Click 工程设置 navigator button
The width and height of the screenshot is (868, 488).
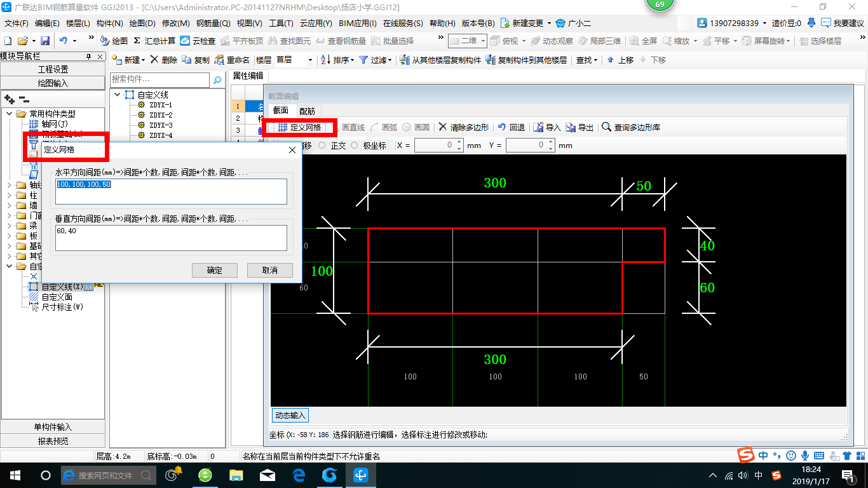pyautogui.click(x=53, y=69)
